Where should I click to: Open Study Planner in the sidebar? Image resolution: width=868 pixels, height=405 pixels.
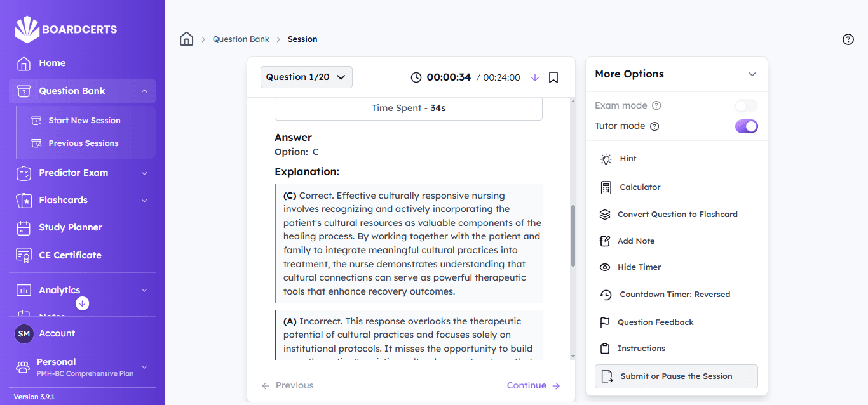[x=71, y=227]
